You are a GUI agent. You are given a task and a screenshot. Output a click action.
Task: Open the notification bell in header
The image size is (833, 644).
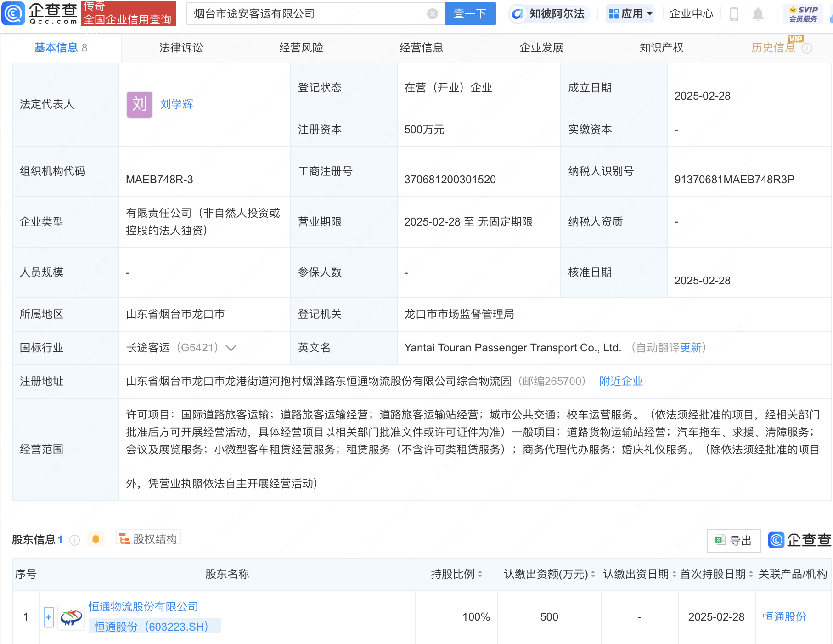point(758,14)
